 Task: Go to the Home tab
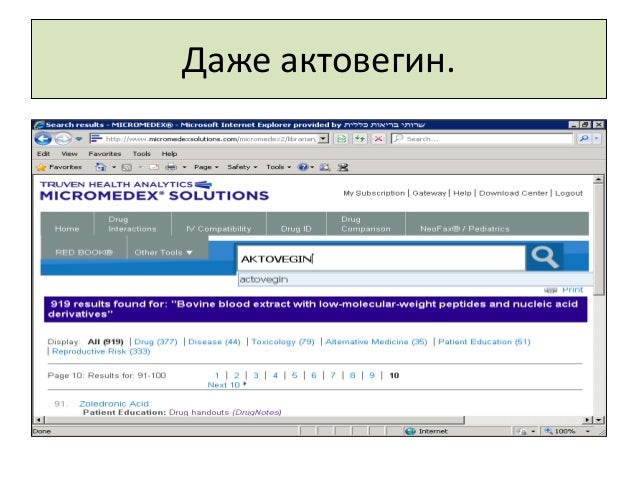[67, 224]
